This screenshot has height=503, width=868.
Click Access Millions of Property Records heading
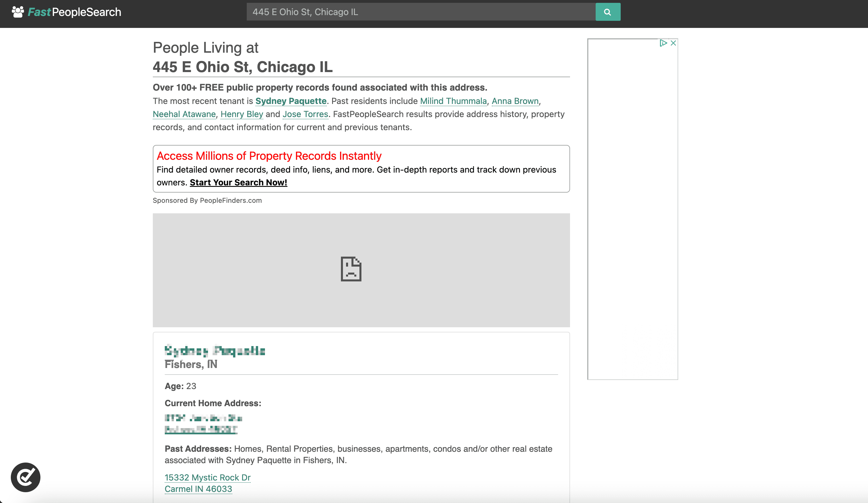coord(269,156)
